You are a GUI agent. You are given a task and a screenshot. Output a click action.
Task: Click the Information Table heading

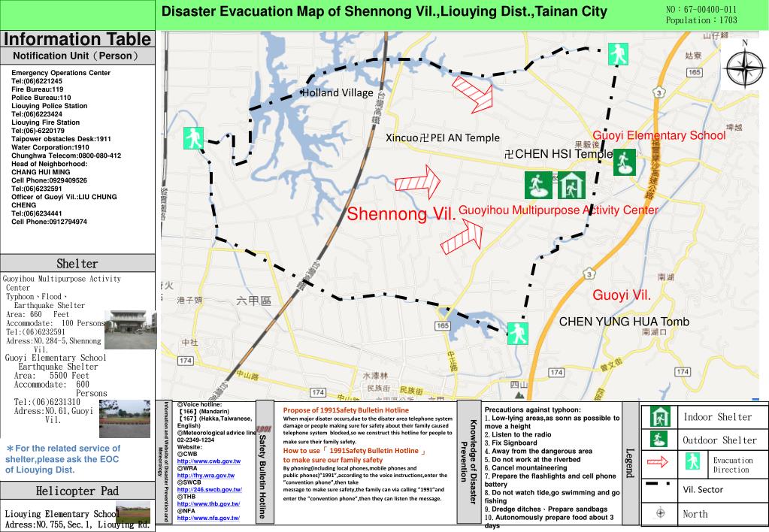click(77, 39)
